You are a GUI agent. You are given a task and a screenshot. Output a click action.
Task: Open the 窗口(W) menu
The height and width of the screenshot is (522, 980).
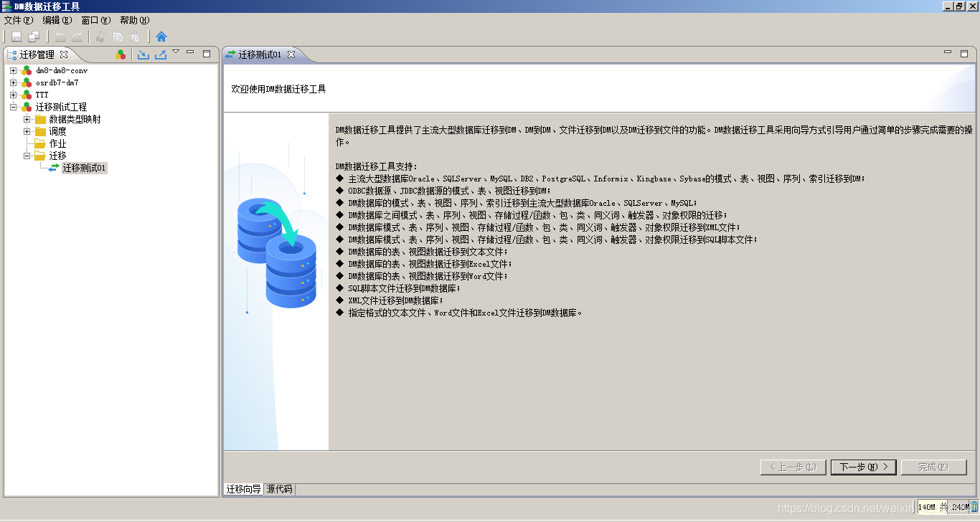pos(96,20)
